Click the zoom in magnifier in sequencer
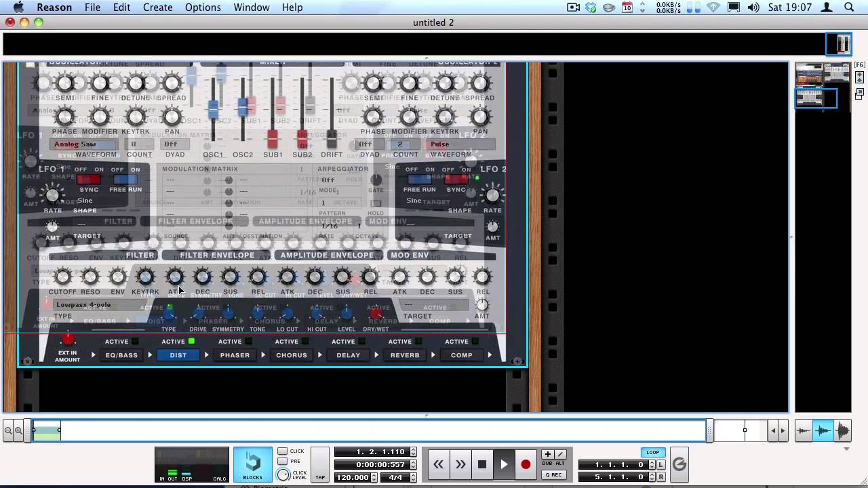The image size is (868, 488). coord(18,430)
